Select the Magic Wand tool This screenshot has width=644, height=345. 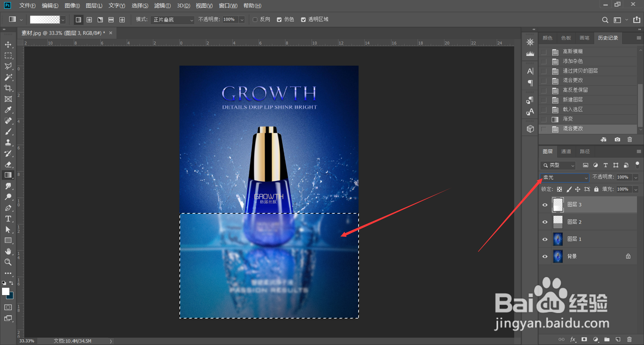click(x=8, y=77)
